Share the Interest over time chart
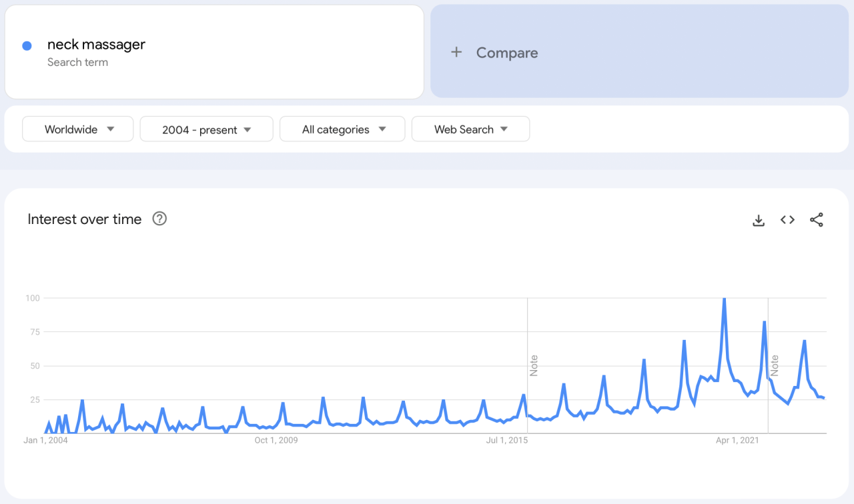This screenshot has width=854, height=504. pyautogui.click(x=817, y=219)
